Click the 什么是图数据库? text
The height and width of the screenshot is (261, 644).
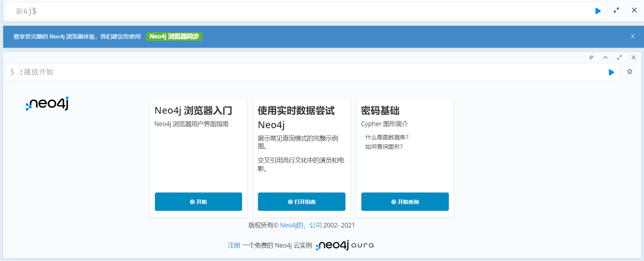pos(387,137)
